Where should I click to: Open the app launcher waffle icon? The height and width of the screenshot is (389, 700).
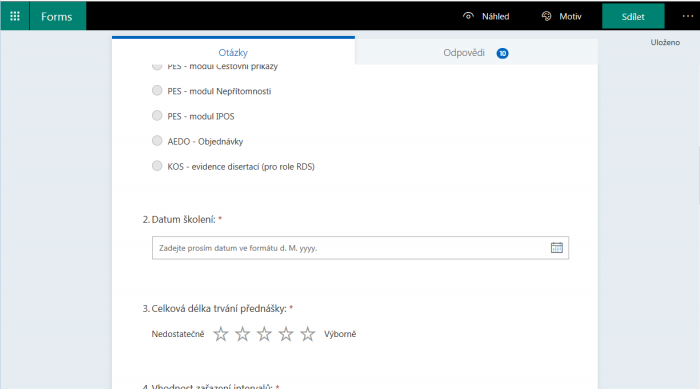point(15,16)
